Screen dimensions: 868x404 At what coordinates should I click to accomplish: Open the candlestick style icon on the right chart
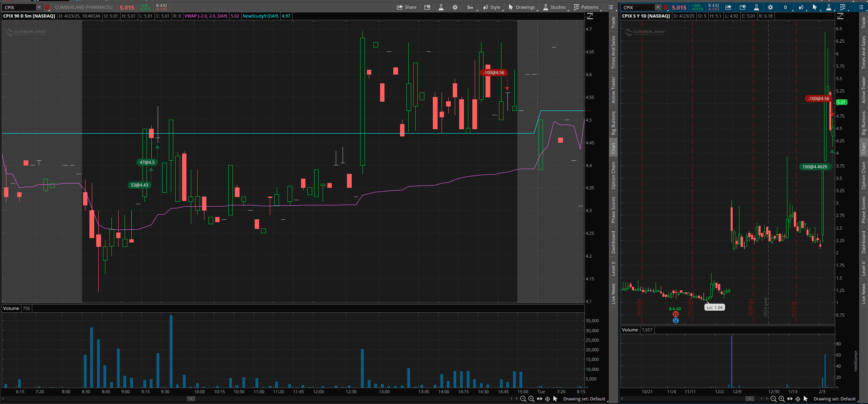coord(801,7)
